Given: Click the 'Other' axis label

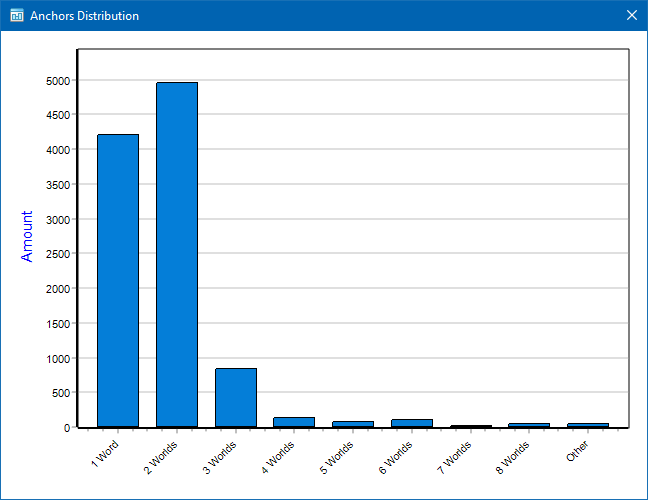Looking at the screenshot, I should 577,451.
